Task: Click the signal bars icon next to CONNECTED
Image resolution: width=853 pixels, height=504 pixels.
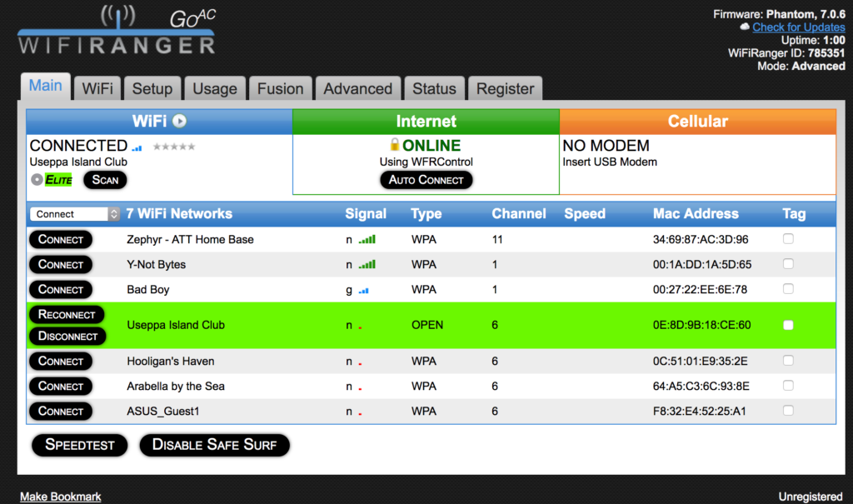Action: (137, 147)
